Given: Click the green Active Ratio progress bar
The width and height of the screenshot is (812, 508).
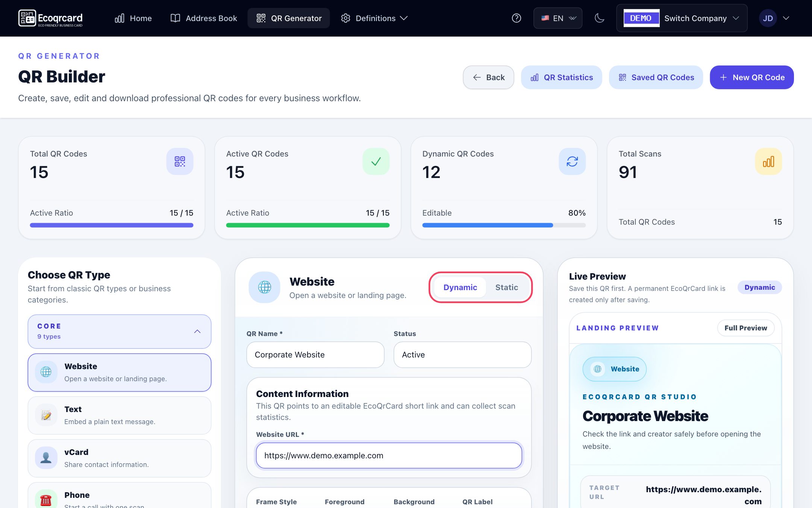Looking at the screenshot, I should [308, 225].
